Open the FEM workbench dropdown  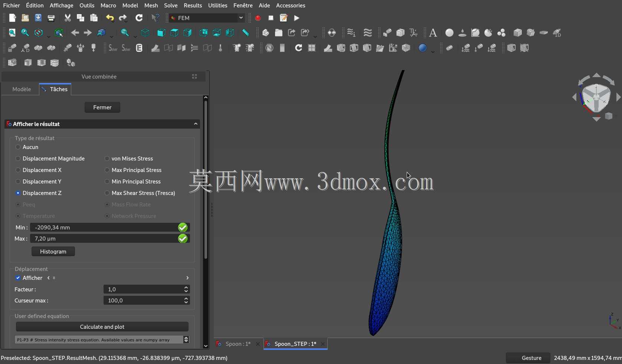[x=207, y=18]
